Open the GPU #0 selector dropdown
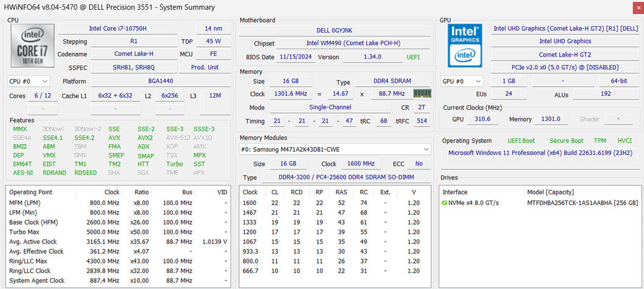The image size is (644, 289). [462, 81]
